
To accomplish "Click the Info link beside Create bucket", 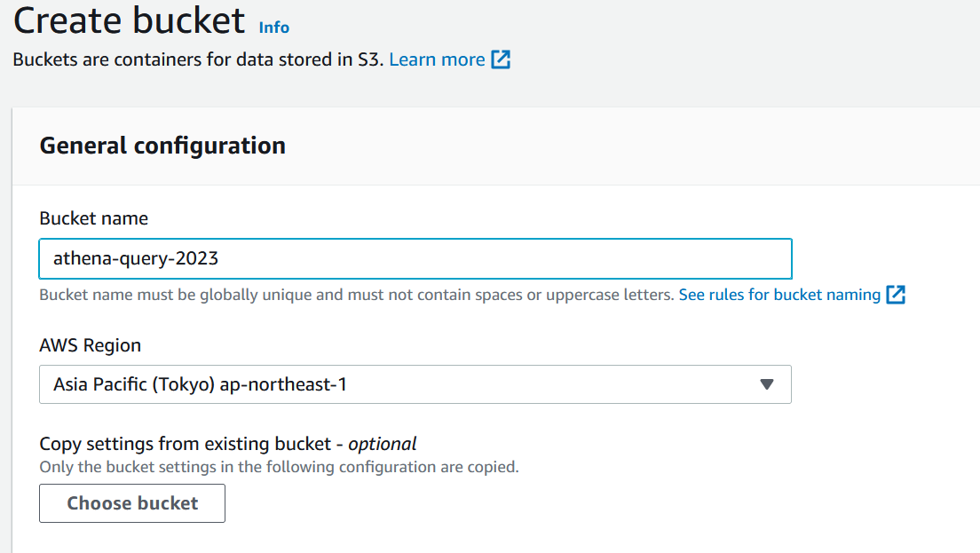I will [273, 28].
